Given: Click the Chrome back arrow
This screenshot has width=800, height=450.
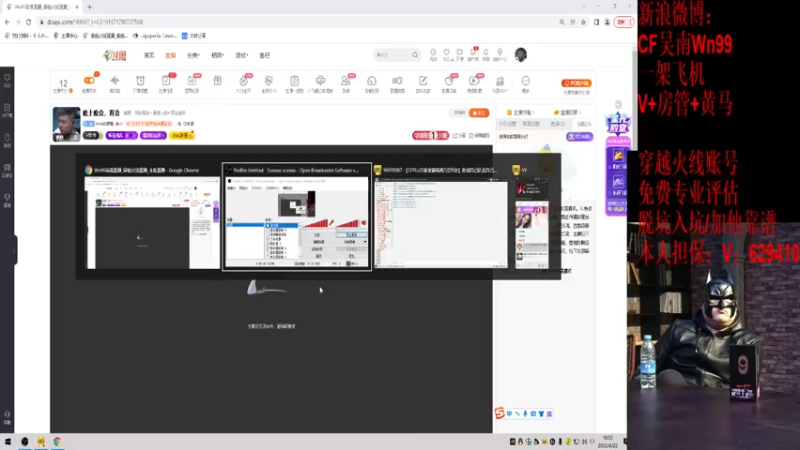Looking at the screenshot, I should tap(7, 22).
